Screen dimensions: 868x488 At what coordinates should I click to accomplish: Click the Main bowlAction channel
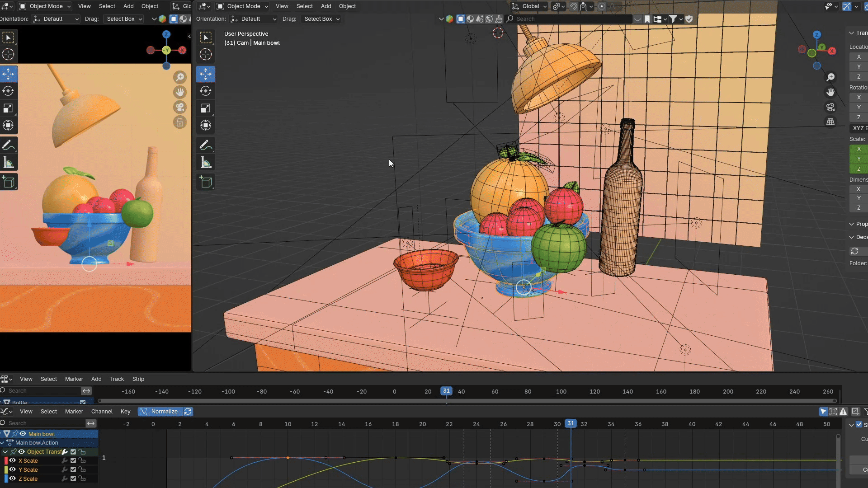click(37, 442)
